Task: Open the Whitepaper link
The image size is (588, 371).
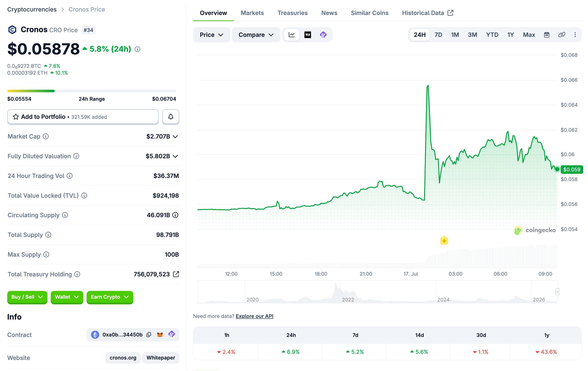Action: coord(161,358)
